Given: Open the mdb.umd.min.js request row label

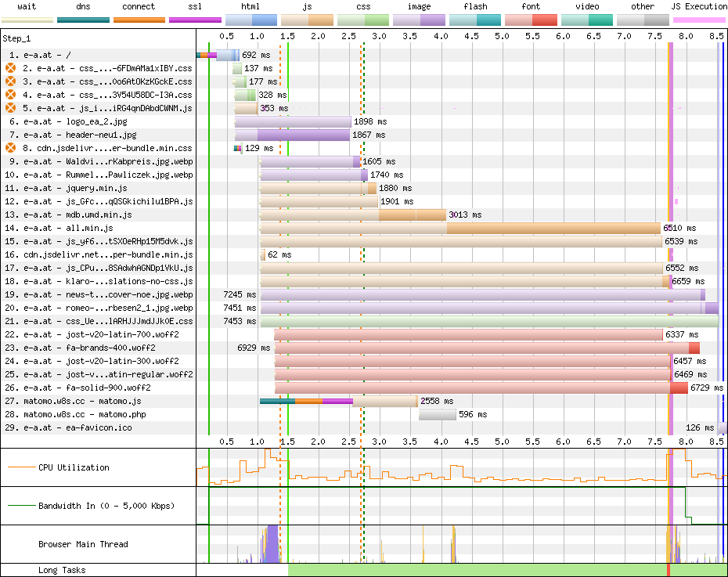Looking at the screenshot, I should (x=68, y=215).
